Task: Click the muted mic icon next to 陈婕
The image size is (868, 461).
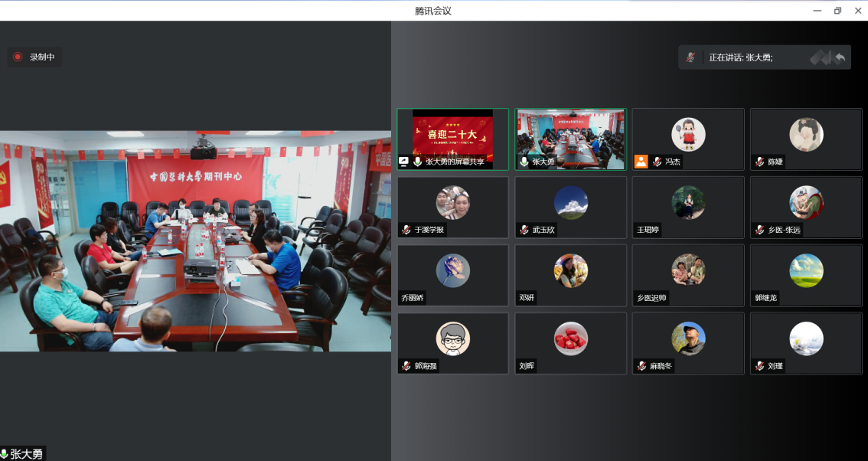Action: tap(760, 162)
